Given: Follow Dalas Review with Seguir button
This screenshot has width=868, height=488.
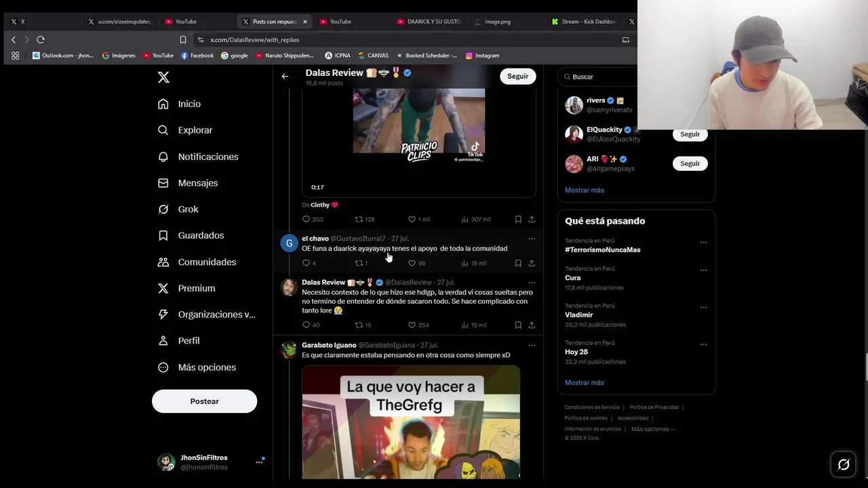Looking at the screenshot, I should click(x=517, y=77).
